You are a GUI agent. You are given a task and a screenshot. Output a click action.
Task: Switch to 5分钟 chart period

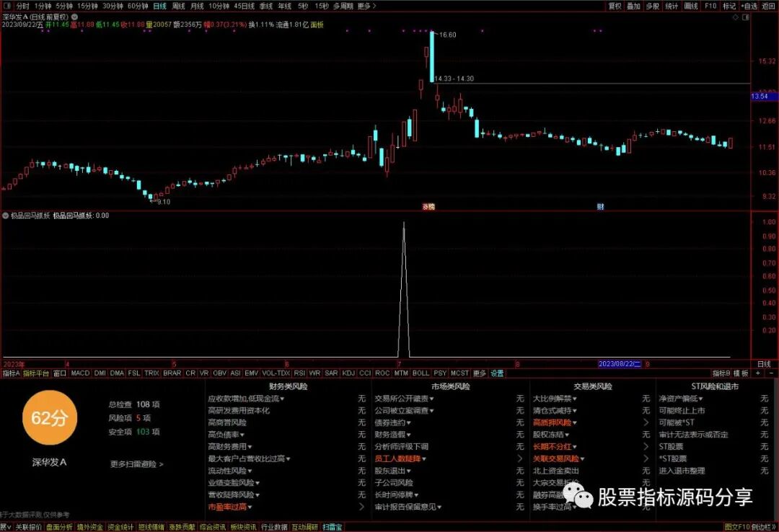(64, 6)
